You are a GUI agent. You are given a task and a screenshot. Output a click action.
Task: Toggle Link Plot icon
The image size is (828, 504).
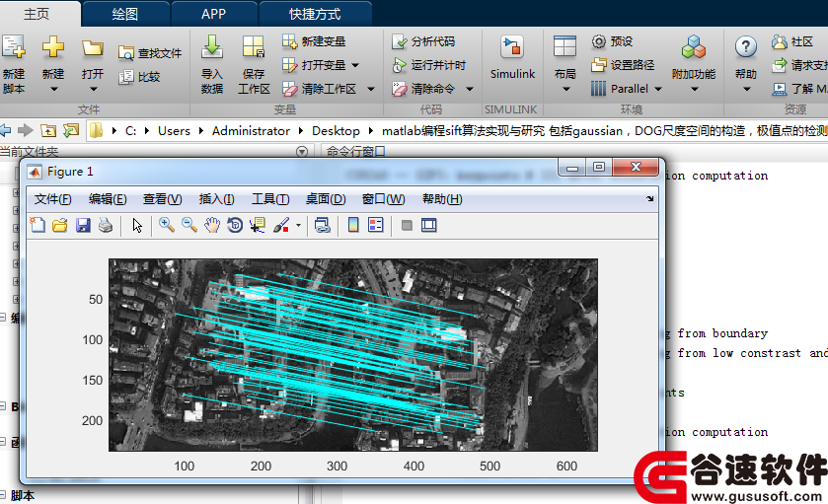tap(323, 225)
